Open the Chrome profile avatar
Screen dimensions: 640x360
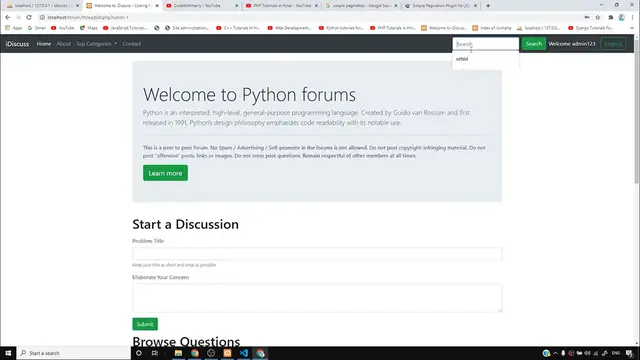(x=621, y=17)
